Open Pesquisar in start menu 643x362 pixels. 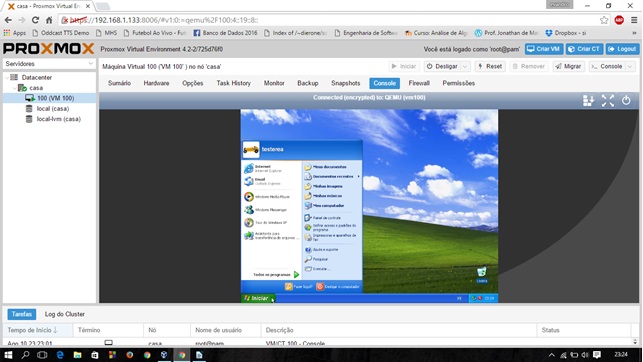316,259
